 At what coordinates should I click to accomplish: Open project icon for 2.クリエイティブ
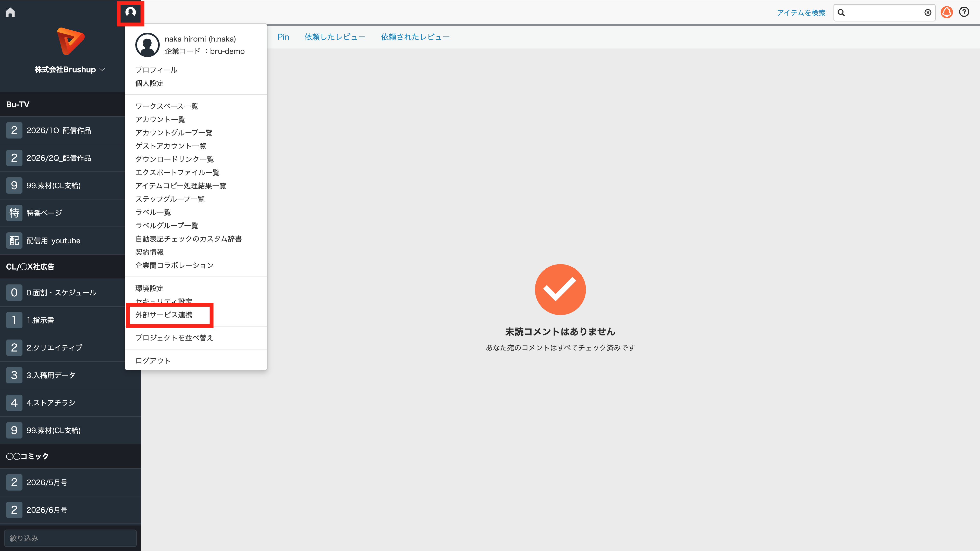14,347
